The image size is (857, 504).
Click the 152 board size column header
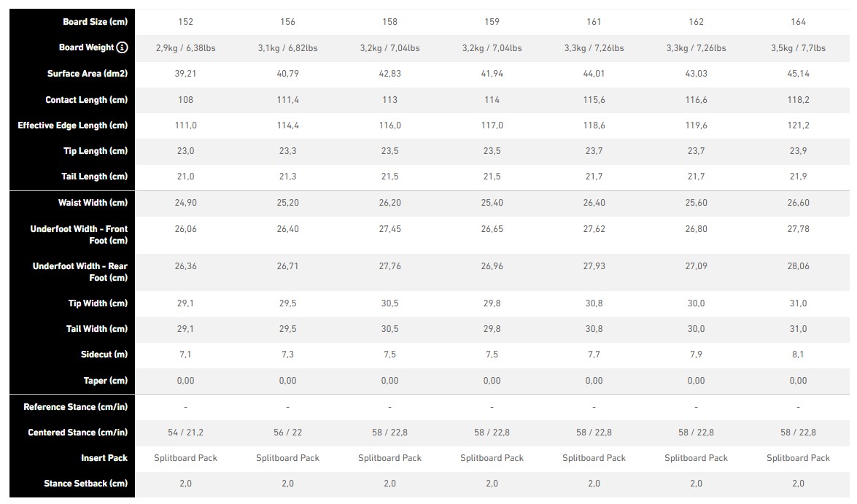[185, 22]
